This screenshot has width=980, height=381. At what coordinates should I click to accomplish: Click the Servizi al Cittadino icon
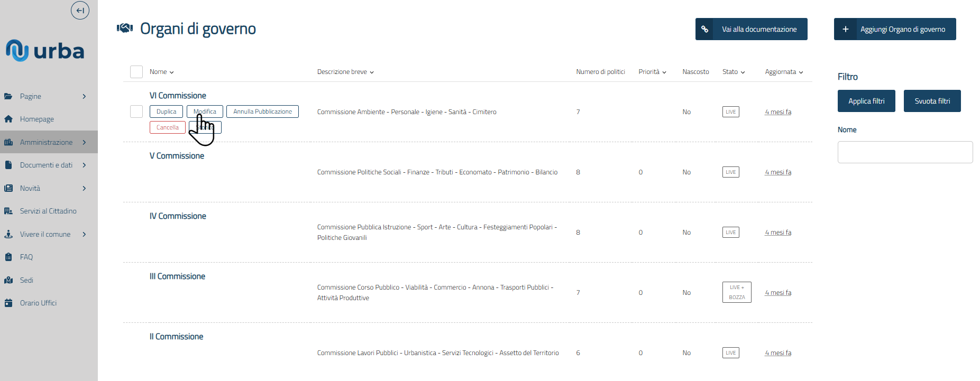coord(8,211)
